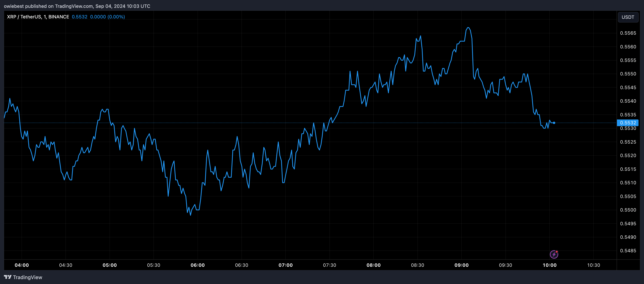Click the USDT currency tab
The image size is (644, 284).
tap(628, 17)
